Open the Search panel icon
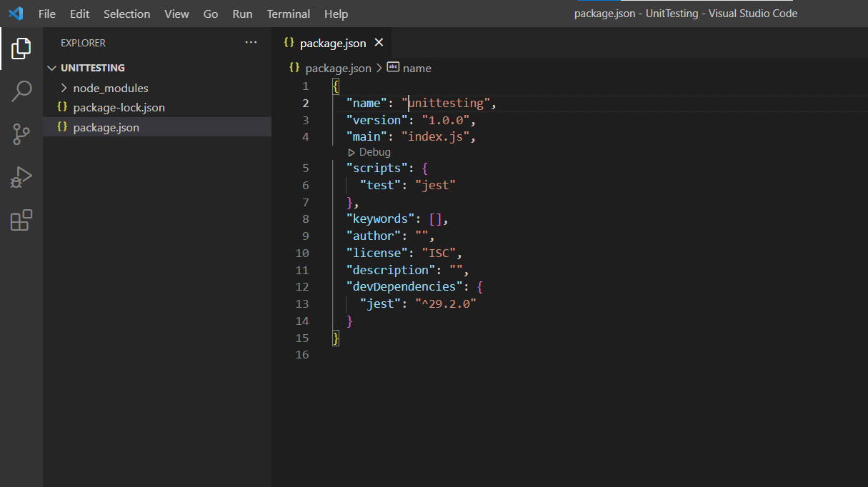 (21, 91)
